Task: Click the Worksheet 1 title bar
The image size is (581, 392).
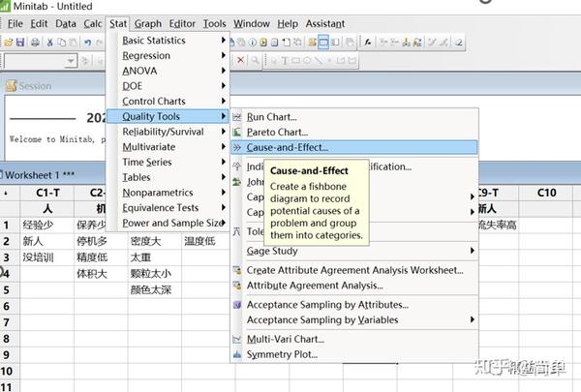Action: tap(53, 175)
